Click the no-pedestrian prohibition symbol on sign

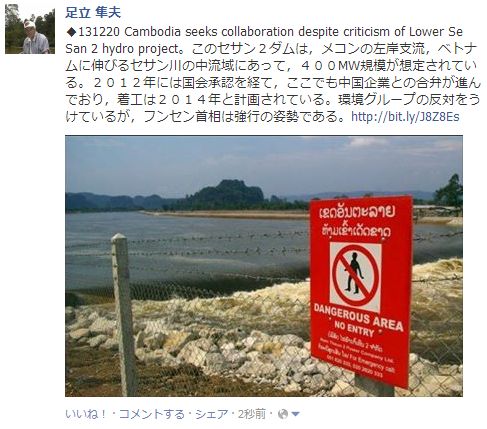coord(356,277)
